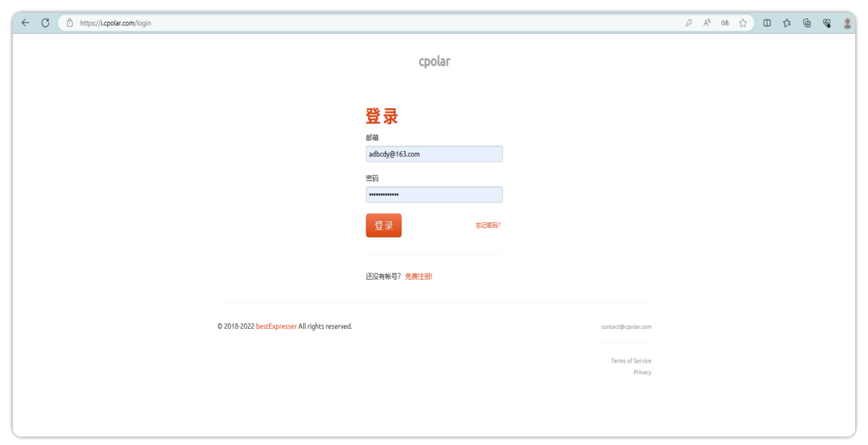Focus the 邮箱 email input field

(x=434, y=154)
